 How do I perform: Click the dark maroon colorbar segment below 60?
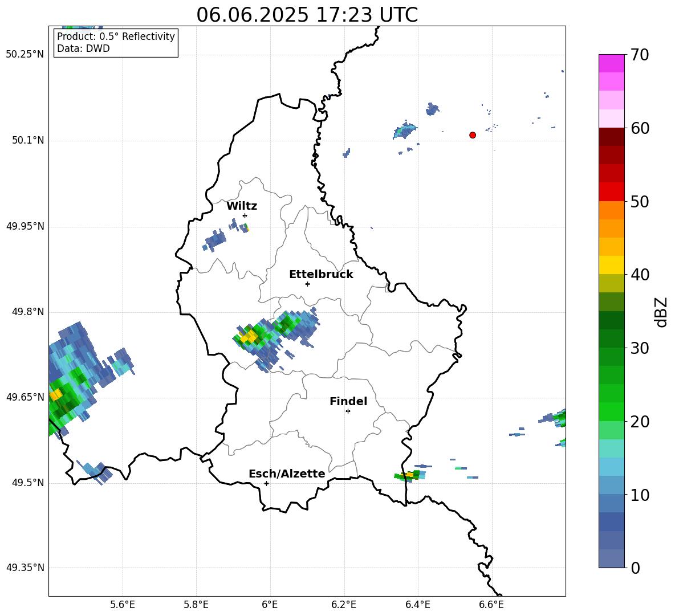tap(612, 137)
